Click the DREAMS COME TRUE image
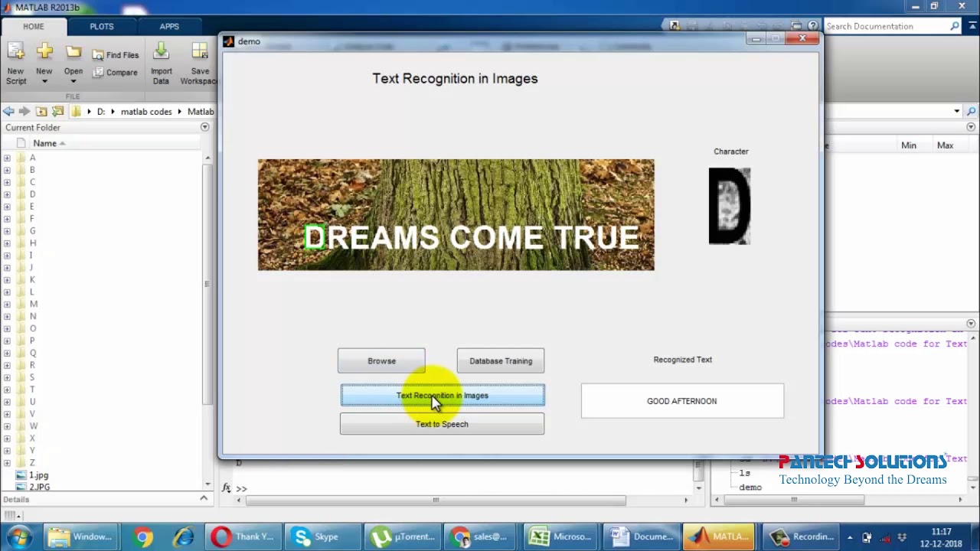 (456, 215)
